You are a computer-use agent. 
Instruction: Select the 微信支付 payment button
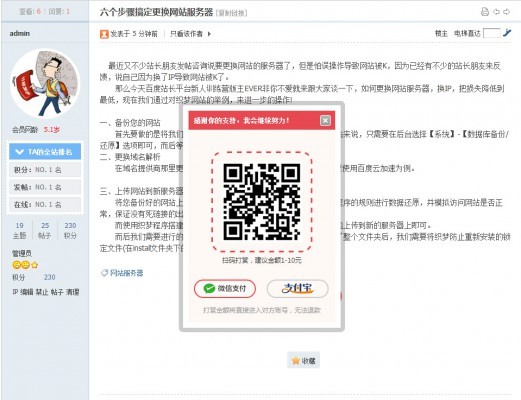coord(225,289)
